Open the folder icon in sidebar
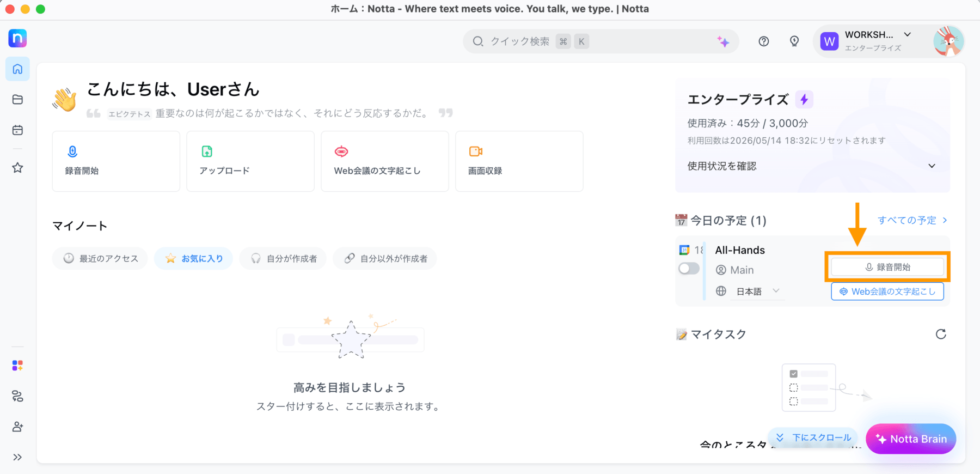This screenshot has height=474, width=980. (17, 100)
